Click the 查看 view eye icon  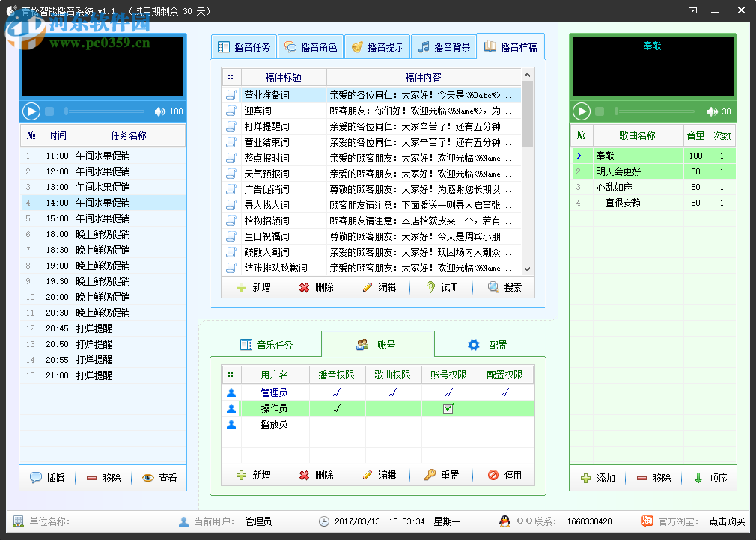(146, 478)
